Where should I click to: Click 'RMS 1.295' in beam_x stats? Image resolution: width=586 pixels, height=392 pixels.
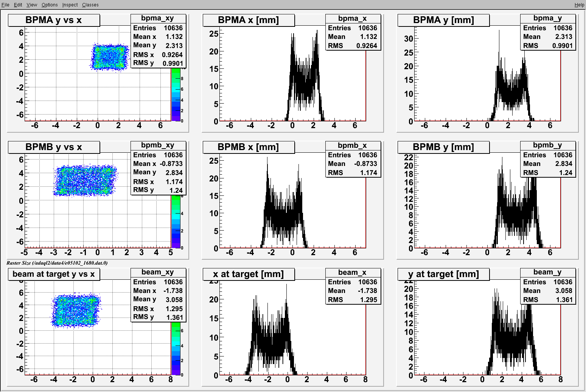[x=353, y=300]
